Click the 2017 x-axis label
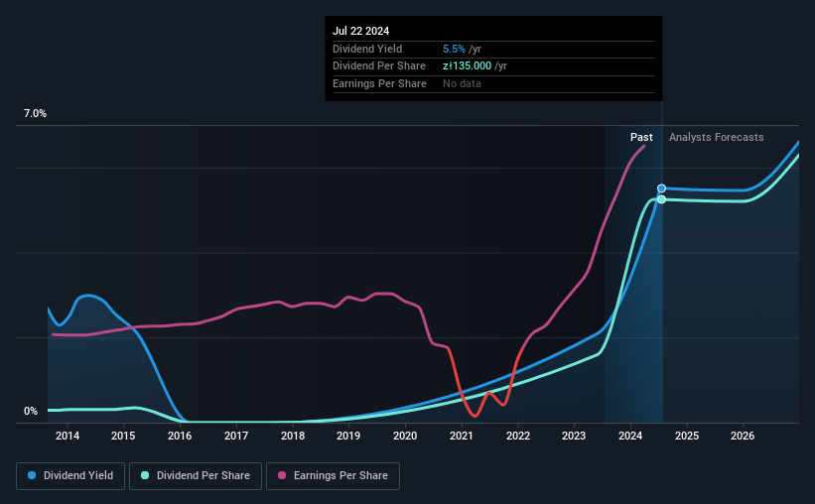Image resolution: width=815 pixels, height=504 pixels. (236, 436)
